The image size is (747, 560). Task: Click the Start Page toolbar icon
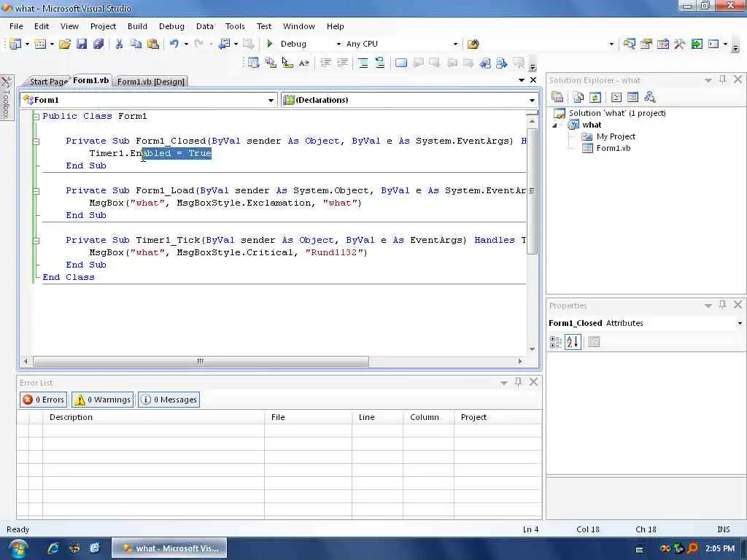coord(697,44)
